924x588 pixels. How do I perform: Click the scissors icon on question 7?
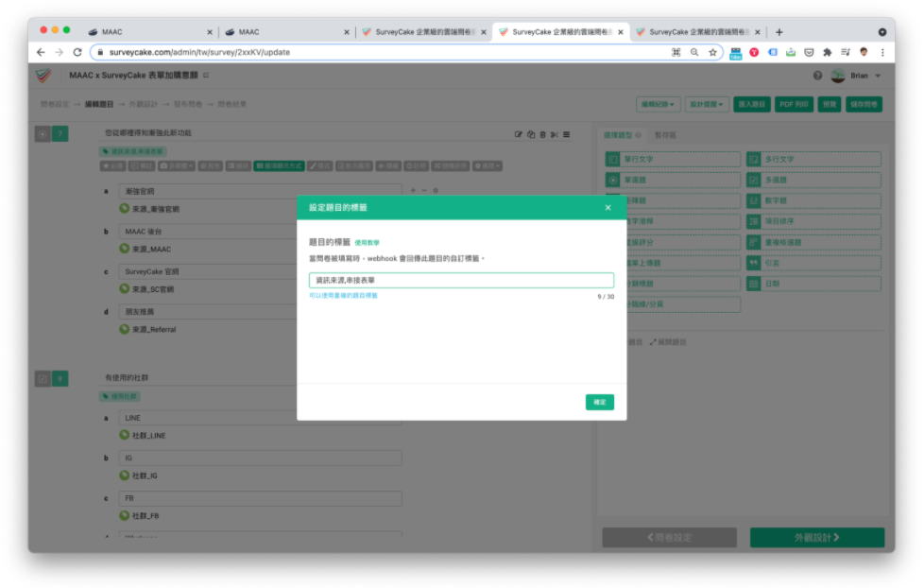tap(554, 134)
